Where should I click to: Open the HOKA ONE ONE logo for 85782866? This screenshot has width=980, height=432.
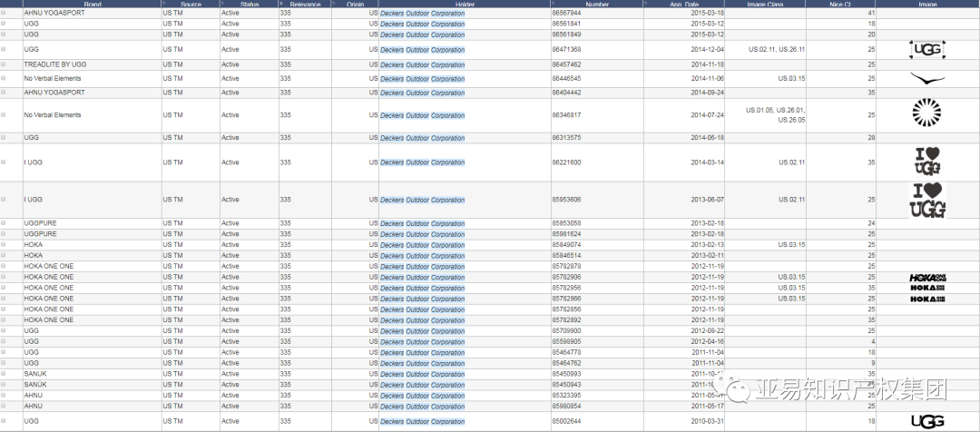click(927, 299)
